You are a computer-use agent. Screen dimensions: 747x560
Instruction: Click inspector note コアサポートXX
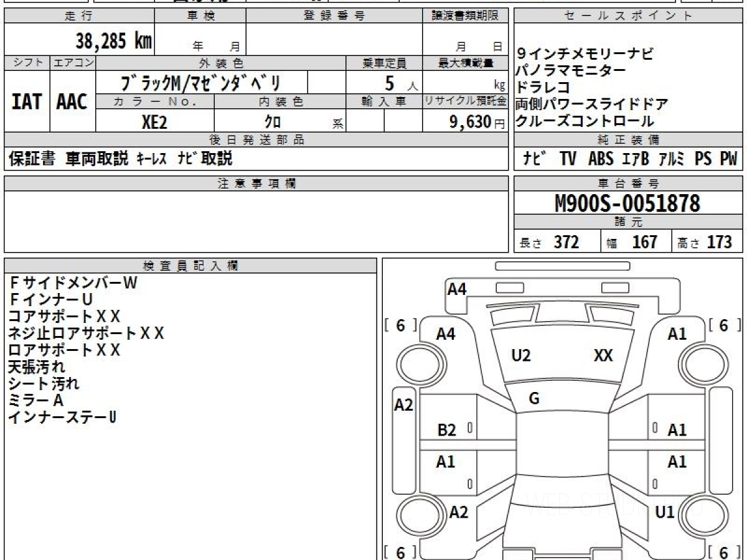pos(64,317)
